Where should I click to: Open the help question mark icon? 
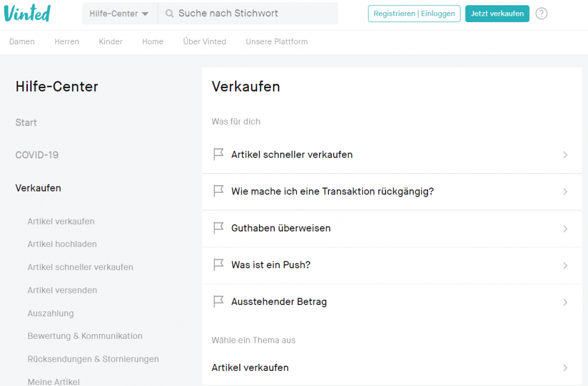coord(541,13)
